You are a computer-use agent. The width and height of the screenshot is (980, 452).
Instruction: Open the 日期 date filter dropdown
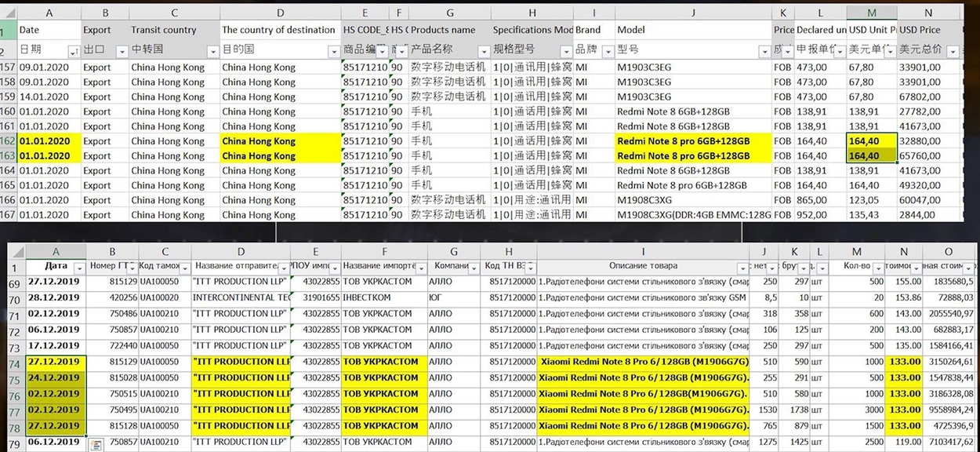pos(74,52)
